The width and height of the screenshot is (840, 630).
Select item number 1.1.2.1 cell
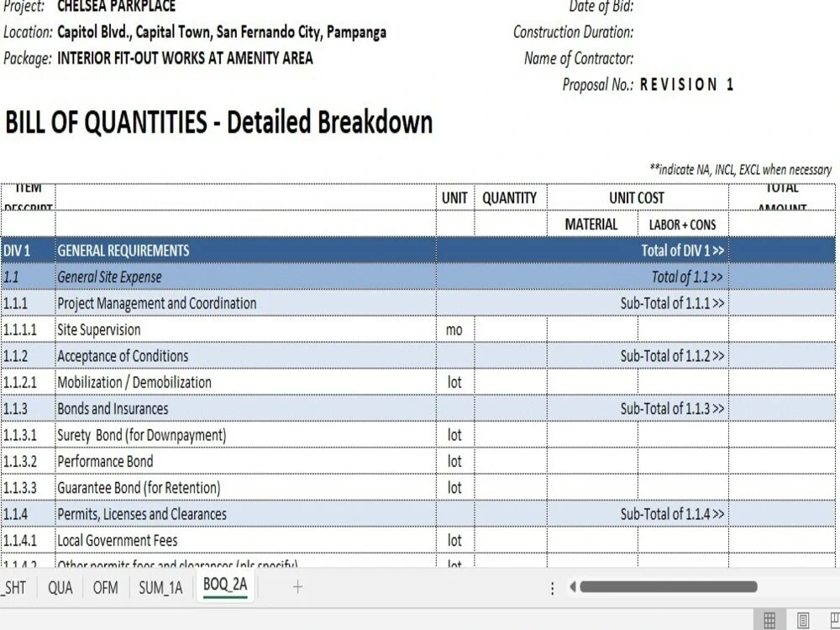28,382
